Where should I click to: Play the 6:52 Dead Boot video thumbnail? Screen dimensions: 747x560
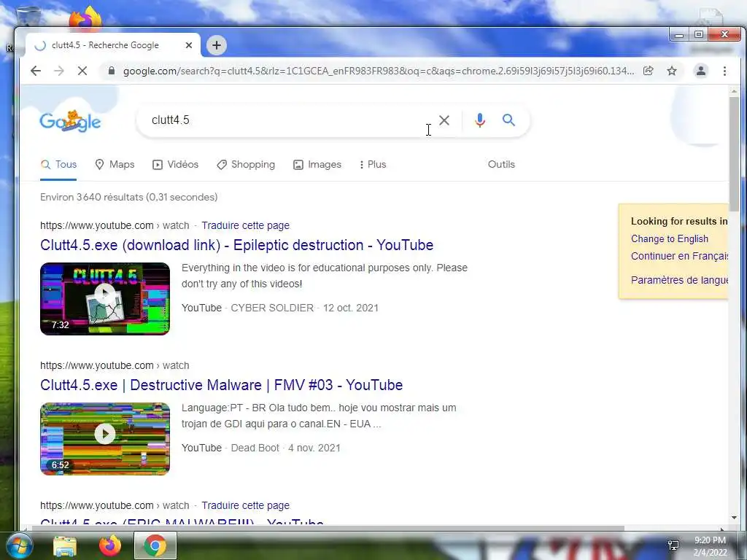pos(105,438)
